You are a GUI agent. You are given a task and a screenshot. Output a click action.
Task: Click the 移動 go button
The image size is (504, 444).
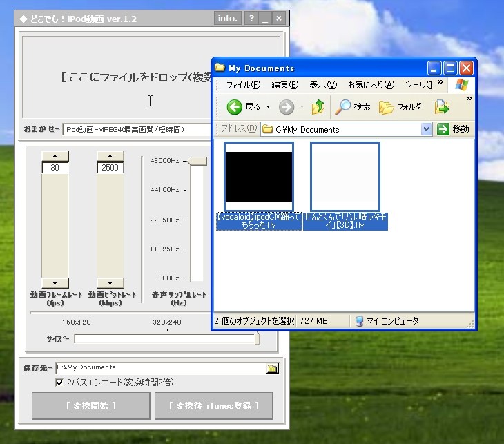tap(453, 129)
